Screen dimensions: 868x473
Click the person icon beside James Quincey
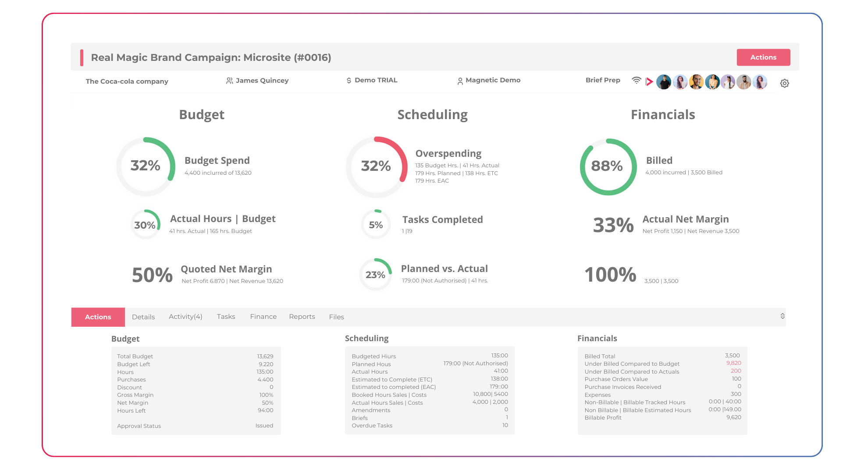click(229, 81)
